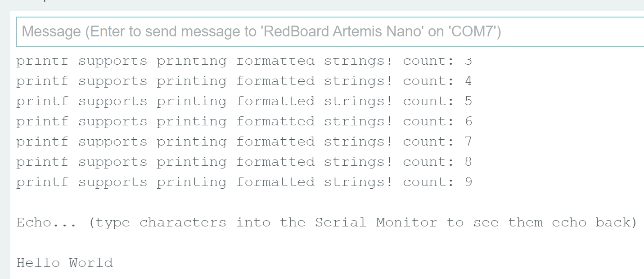Click the word "World" in the output
644x279 pixels.
tap(90, 263)
